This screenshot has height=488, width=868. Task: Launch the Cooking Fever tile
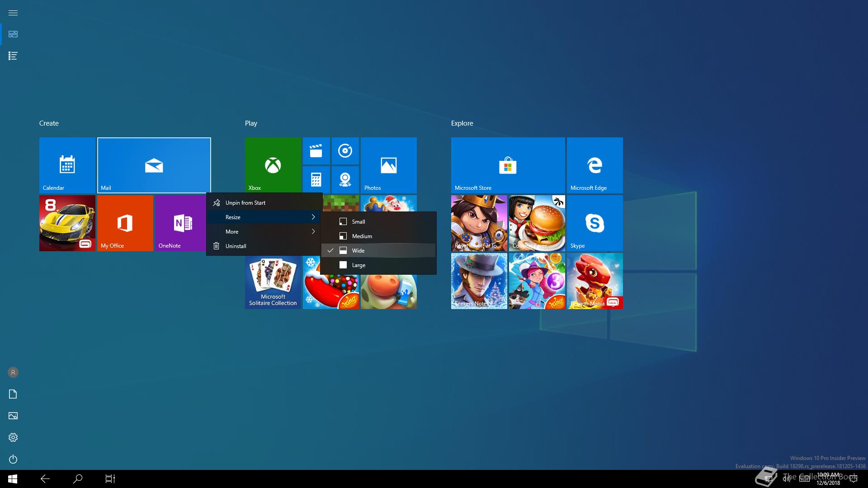pyautogui.click(x=537, y=223)
